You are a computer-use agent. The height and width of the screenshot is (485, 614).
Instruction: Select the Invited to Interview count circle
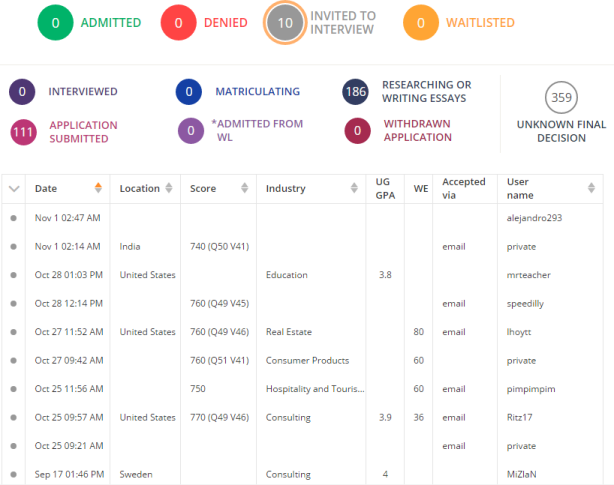[286, 22]
